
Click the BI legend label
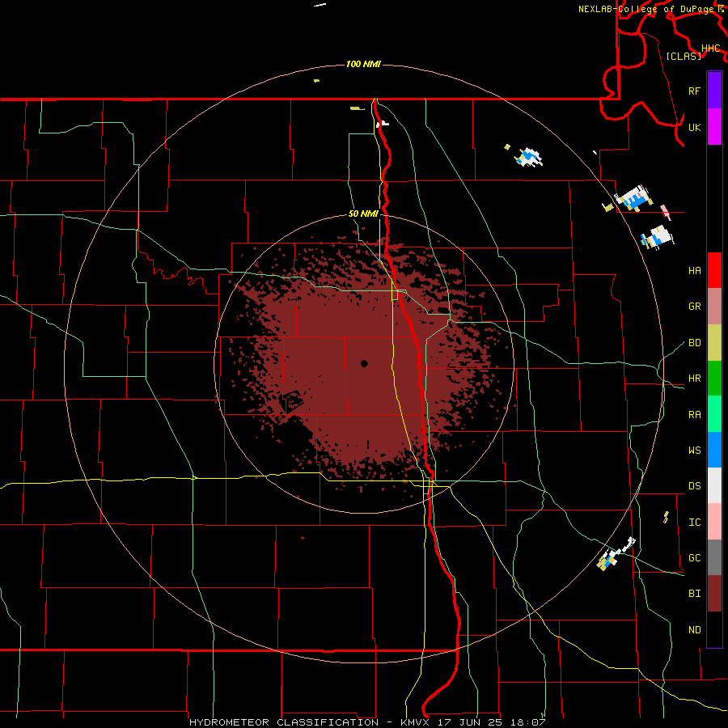coord(694,594)
